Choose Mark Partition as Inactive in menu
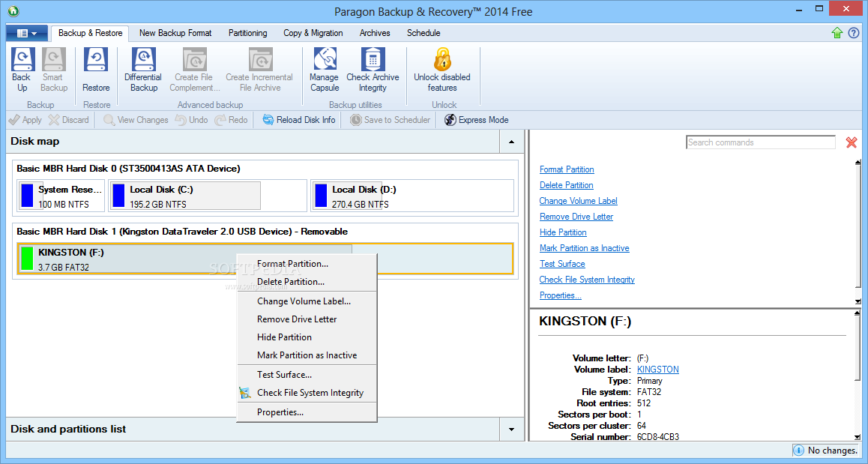 click(x=307, y=355)
